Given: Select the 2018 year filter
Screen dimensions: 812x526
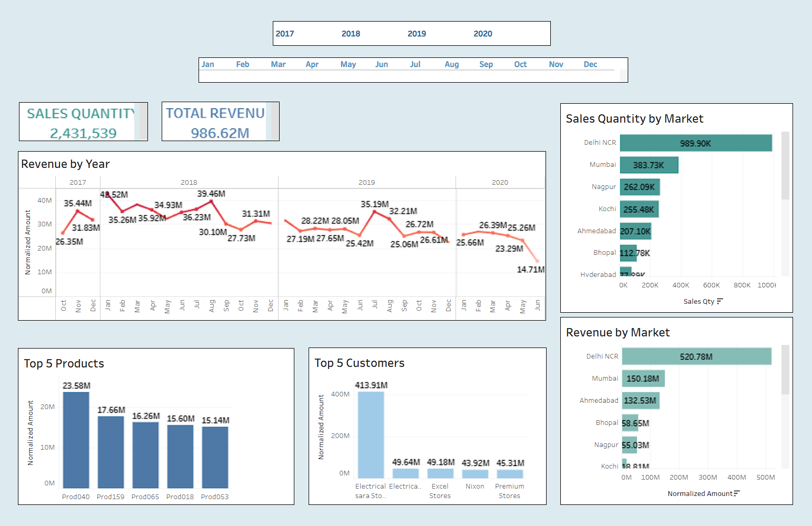Looking at the screenshot, I should coord(351,34).
